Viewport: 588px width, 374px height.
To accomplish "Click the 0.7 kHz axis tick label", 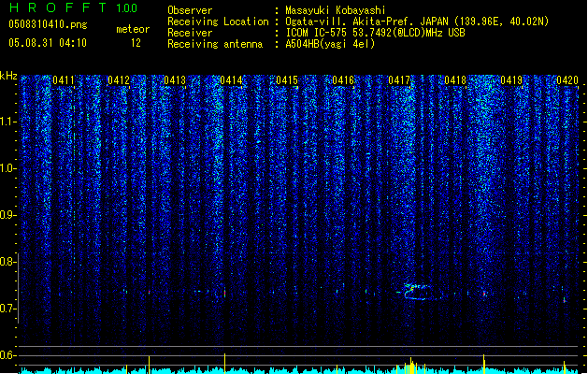I will pos(7,309).
